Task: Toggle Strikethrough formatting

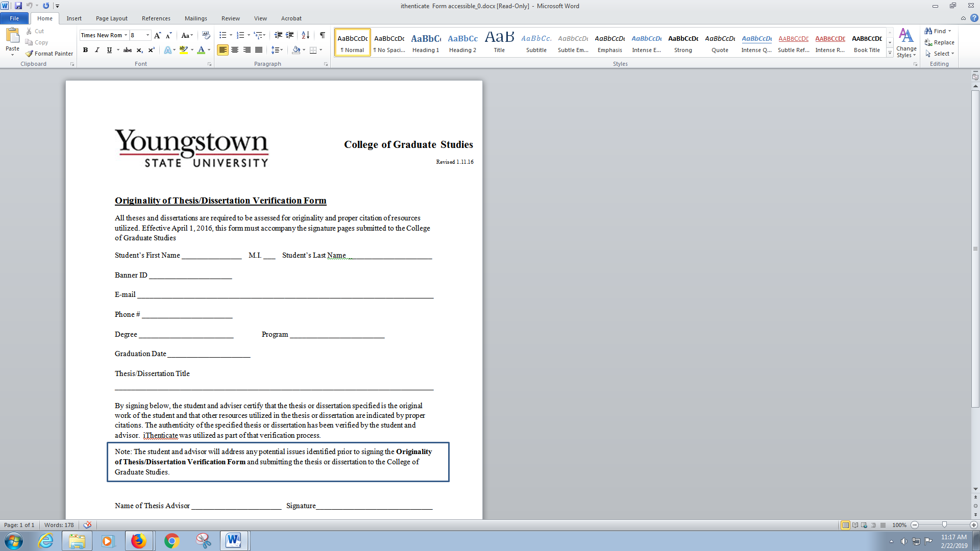Action: tap(128, 50)
